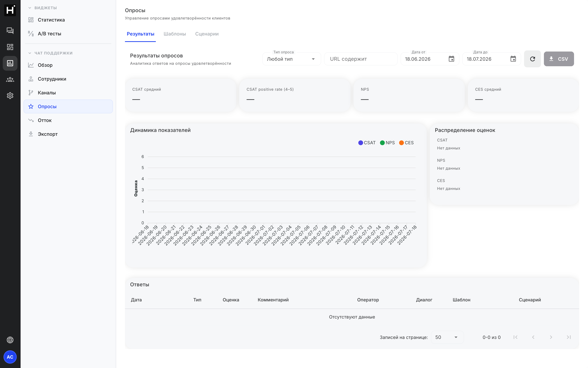Toggle the CSAT series in the chart legend
The width and height of the screenshot is (588, 368).
pyautogui.click(x=367, y=143)
